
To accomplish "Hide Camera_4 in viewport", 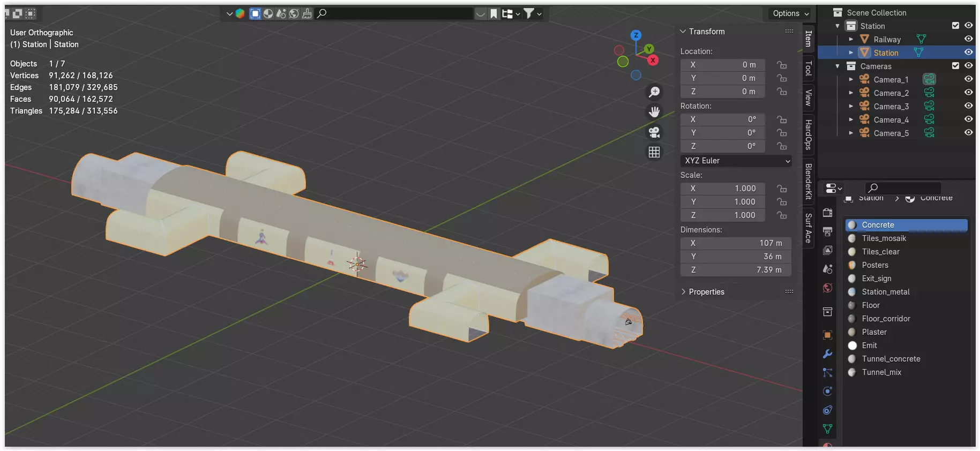I will (968, 119).
